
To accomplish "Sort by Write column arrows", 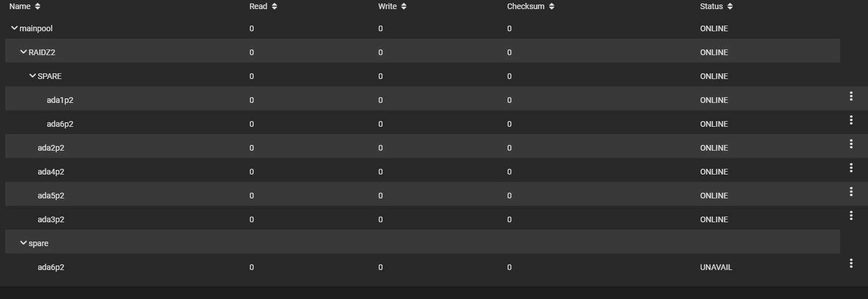I will coord(404,6).
